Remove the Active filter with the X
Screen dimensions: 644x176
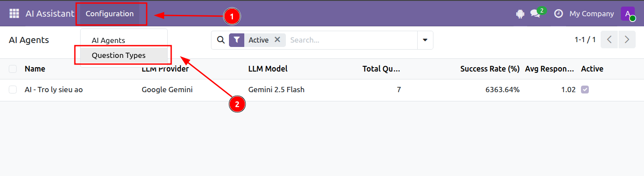tap(277, 40)
